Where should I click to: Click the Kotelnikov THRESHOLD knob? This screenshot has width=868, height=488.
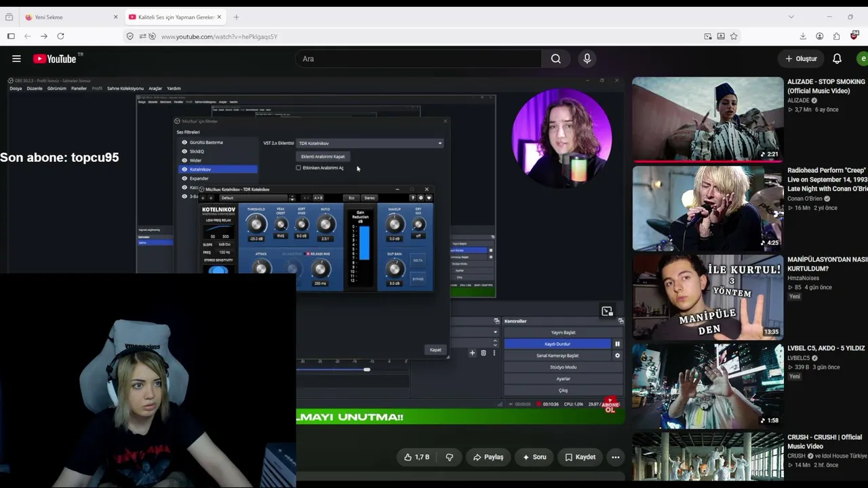click(x=256, y=224)
